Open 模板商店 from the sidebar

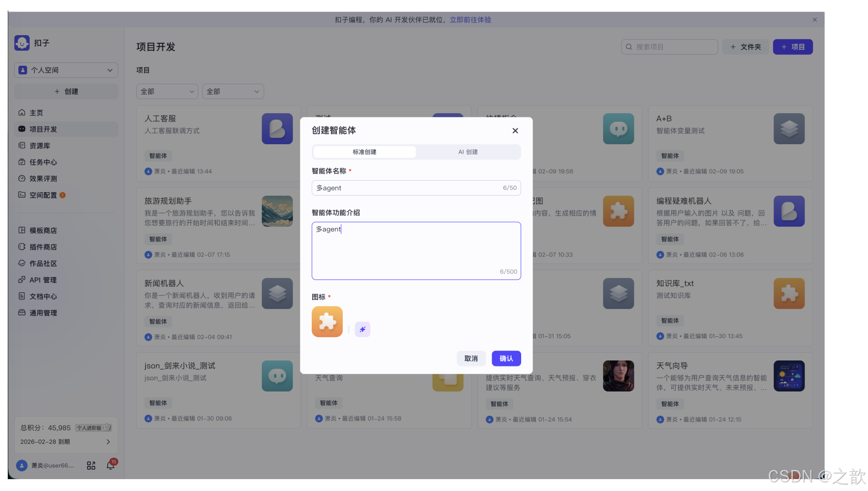(22, 230)
